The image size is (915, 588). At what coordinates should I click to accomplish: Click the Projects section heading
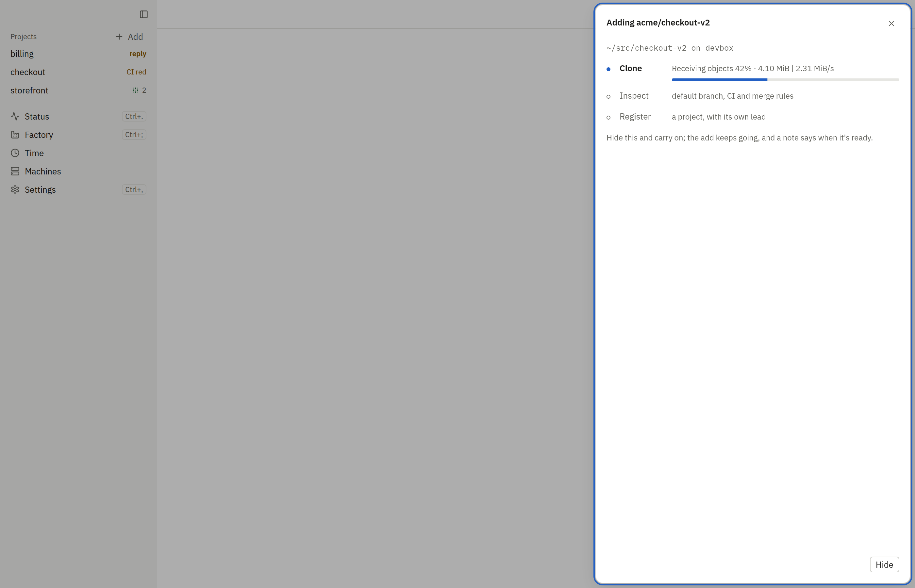click(24, 37)
